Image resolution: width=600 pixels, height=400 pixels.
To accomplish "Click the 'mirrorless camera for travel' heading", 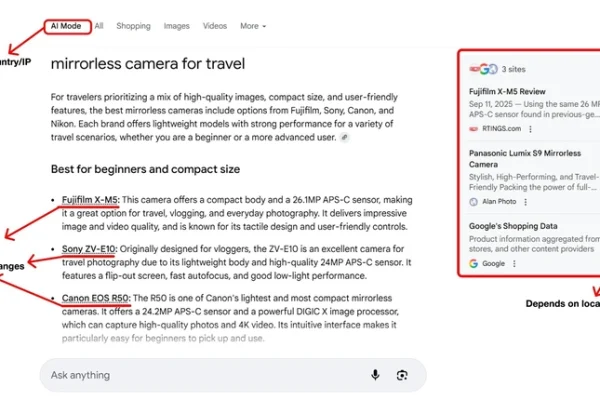I will 148,64.
